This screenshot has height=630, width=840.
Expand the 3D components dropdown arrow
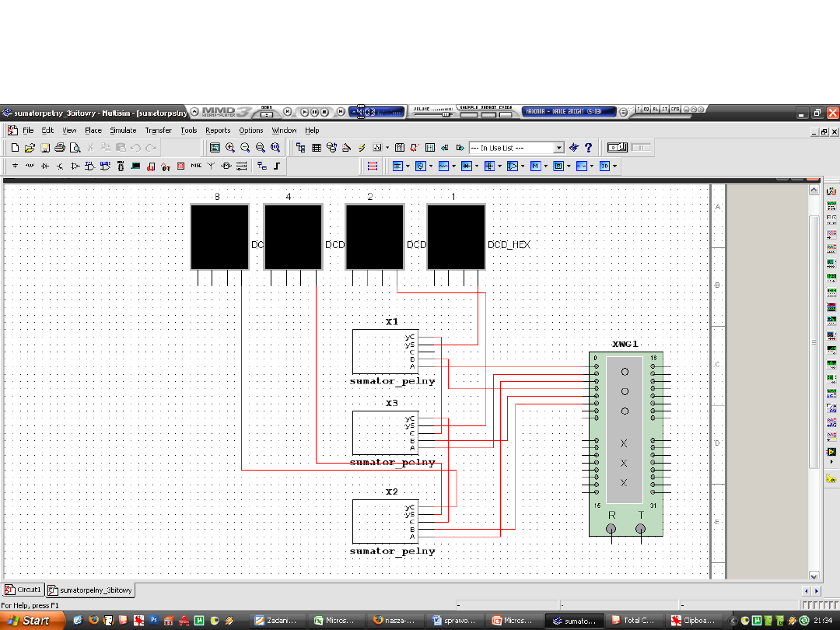click(614, 166)
